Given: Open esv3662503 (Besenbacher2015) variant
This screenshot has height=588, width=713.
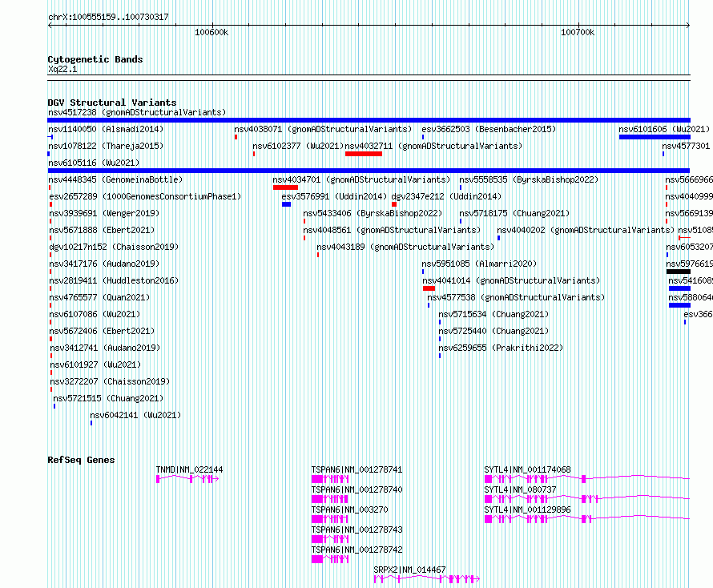Looking at the screenshot, I should pos(489,129).
